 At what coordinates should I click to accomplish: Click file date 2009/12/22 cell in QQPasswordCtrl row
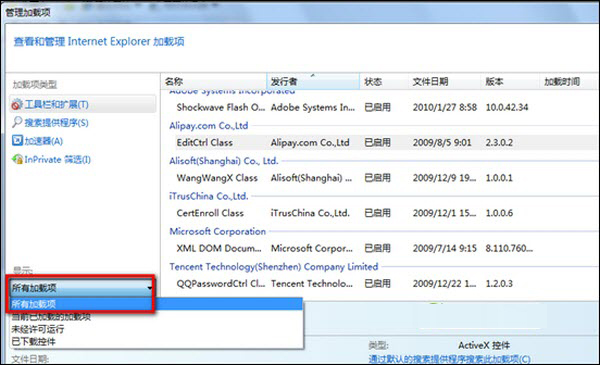point(444,284)
